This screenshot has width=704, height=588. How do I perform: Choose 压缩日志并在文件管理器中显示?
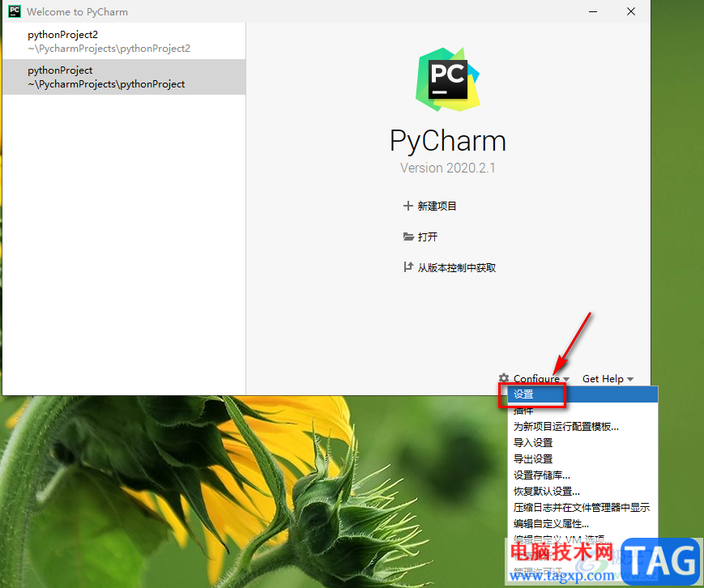click(x=582, y=507)
